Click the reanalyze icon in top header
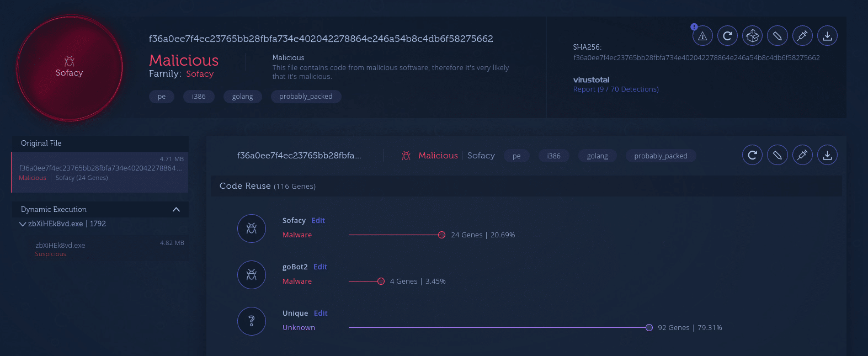Viewport: 868px width, 356px height. 727,36
